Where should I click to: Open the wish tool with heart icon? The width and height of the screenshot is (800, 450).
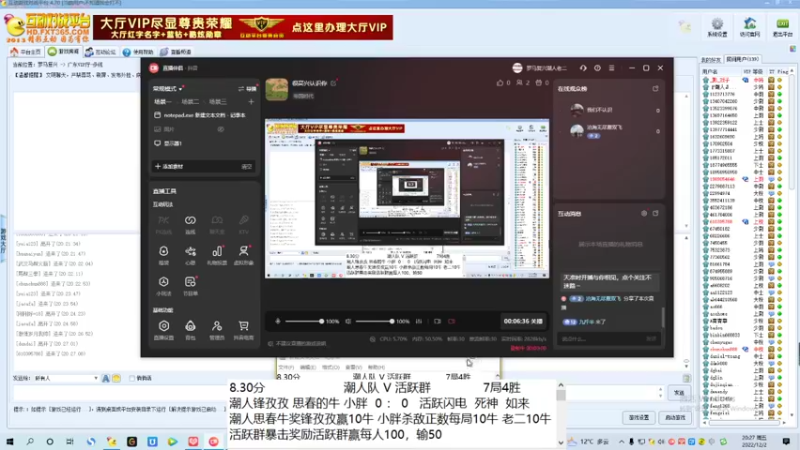point(190,251)
